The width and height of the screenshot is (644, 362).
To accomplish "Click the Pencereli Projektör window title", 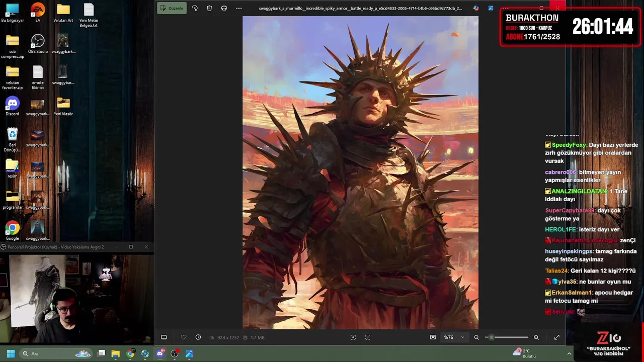I will (55, 247).
